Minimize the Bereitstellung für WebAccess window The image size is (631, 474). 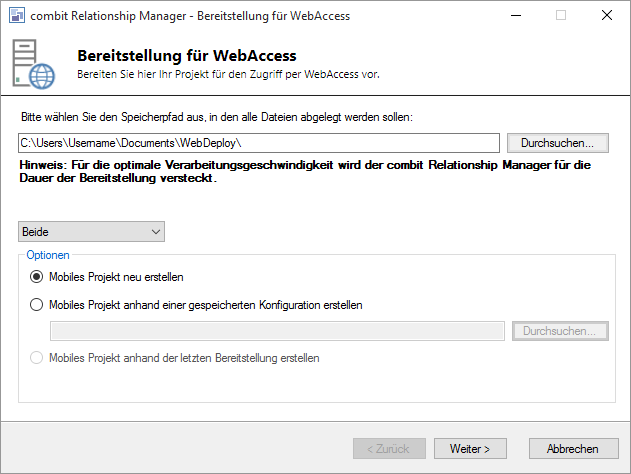pos(514,16)
